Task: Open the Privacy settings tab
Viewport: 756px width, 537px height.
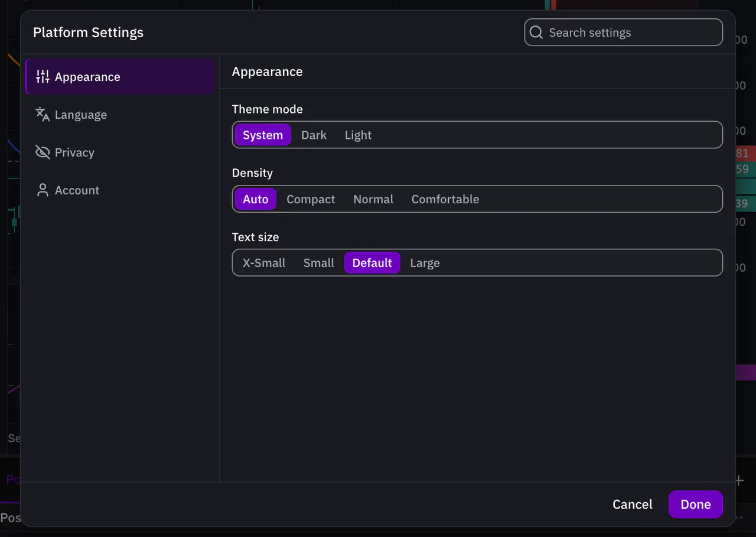Action: point(120,152)
